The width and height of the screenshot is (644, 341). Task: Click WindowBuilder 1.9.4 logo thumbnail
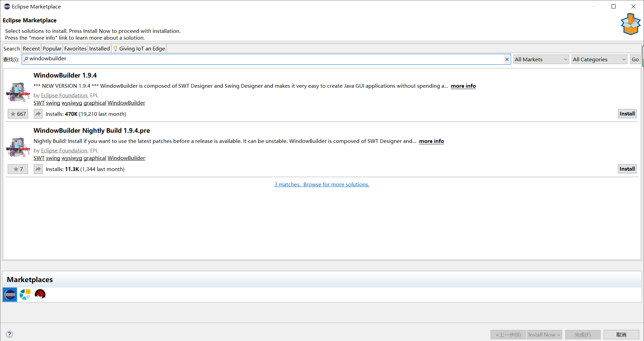click(x=18, y=92)
